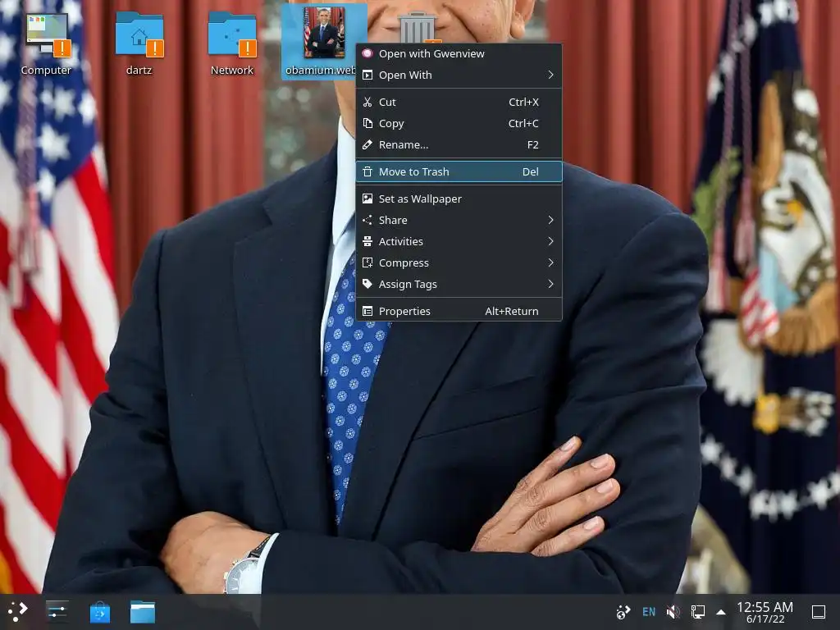Click the Show Desktop button

(819, 612)
